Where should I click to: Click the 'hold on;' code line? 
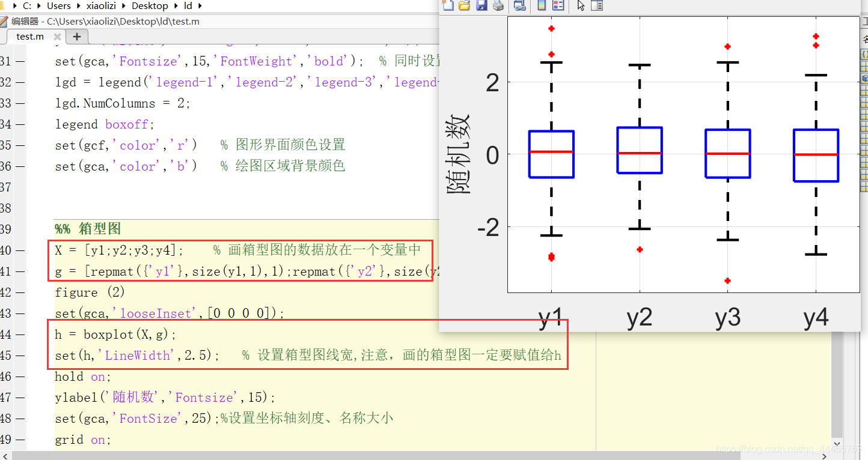84,377
